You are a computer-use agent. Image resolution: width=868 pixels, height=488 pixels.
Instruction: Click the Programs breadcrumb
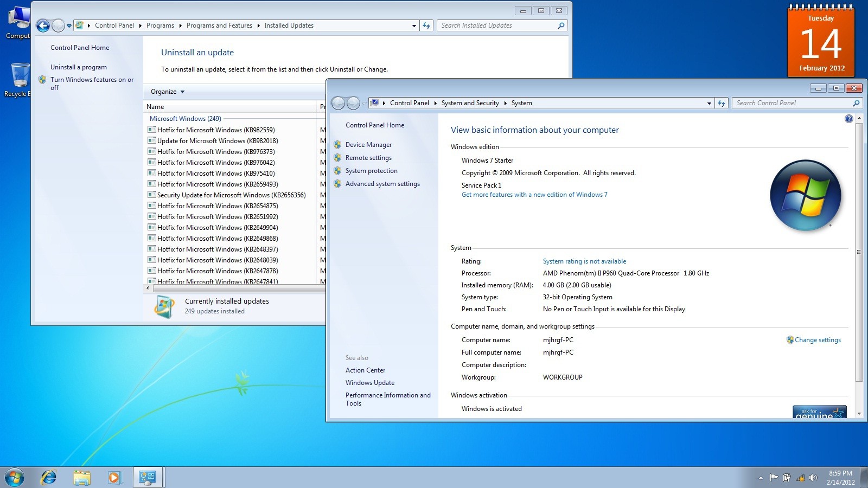click(160, 25)
